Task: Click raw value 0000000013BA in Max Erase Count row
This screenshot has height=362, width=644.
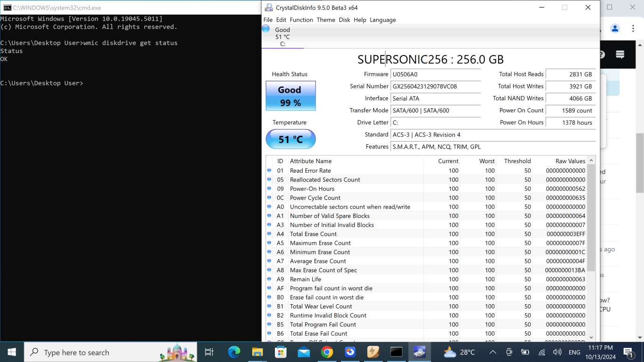Action: pyautogui.click(x=565, y=270)
